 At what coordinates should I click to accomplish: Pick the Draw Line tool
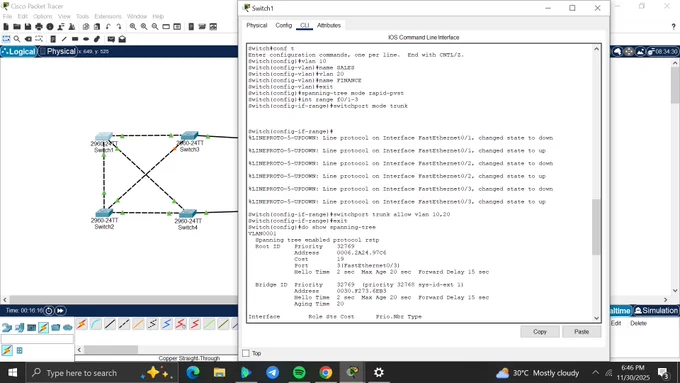tap(64, 39)
